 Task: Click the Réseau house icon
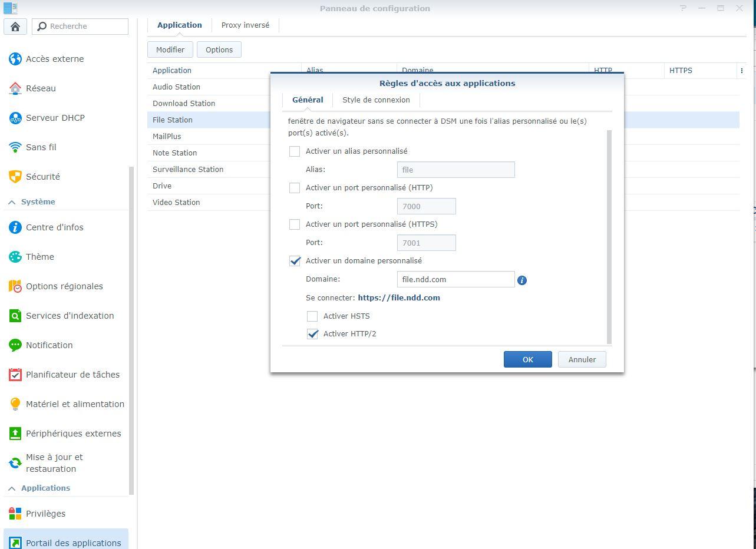[x=15, y=88]
